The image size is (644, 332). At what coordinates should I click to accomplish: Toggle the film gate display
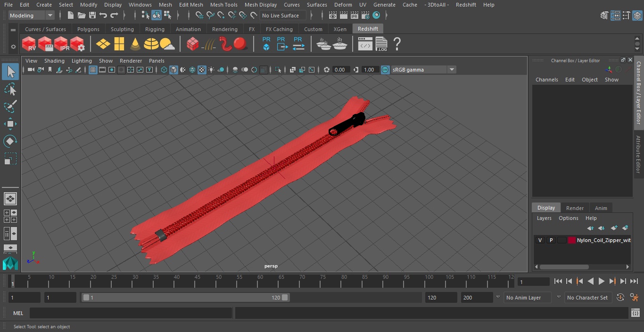102,70
